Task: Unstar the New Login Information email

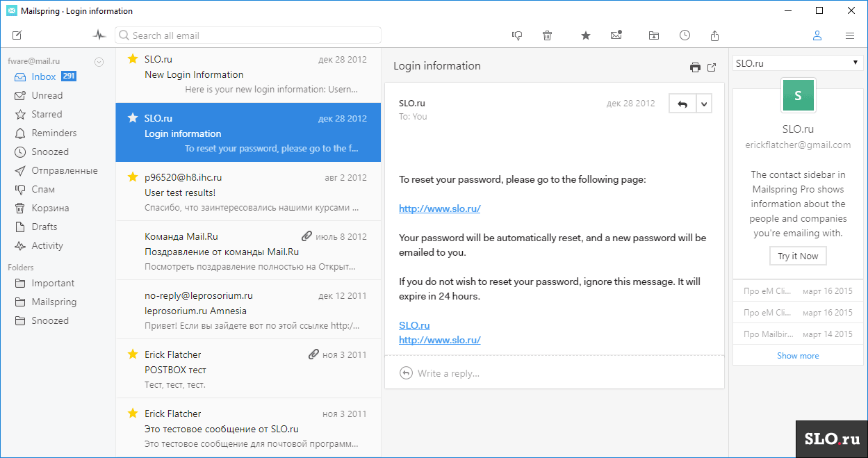Action: click(133, 59)
